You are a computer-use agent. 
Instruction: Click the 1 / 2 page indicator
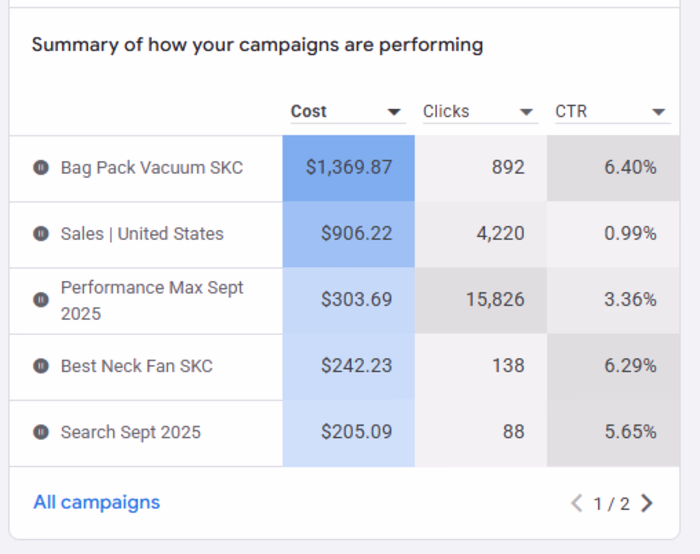612,504
